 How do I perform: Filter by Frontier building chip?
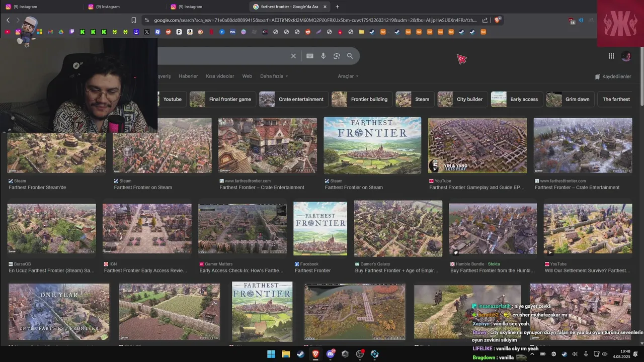click(362, 99)
